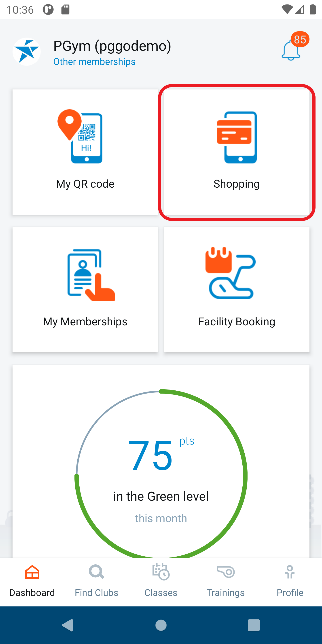Open the Other memberships link

(94, 62)
